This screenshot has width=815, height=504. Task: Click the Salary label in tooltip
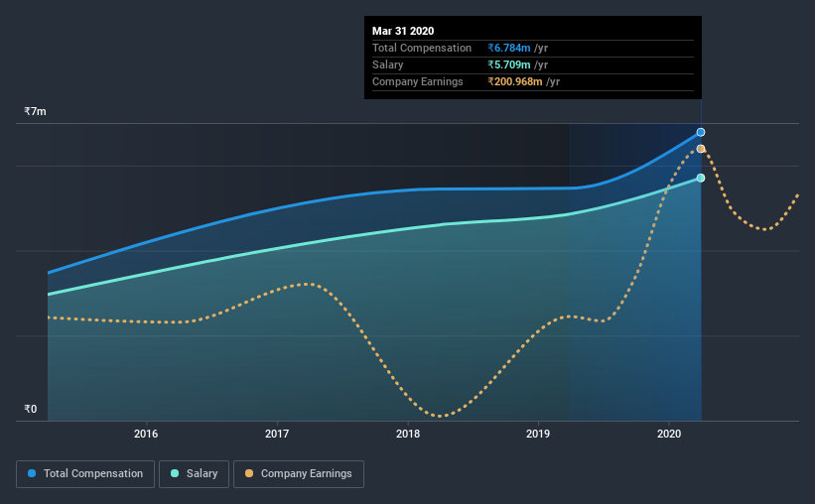coord(388,64)
